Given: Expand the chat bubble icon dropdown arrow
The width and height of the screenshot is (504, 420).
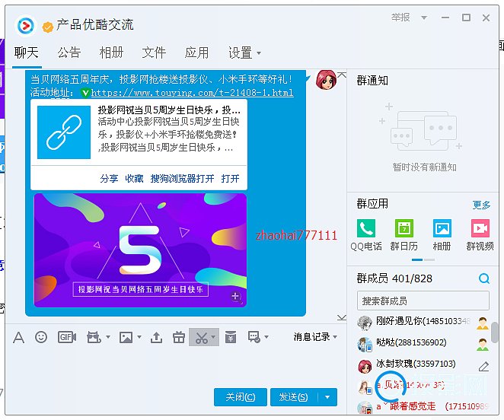Looking at the screenshot, I should (266, 337).
